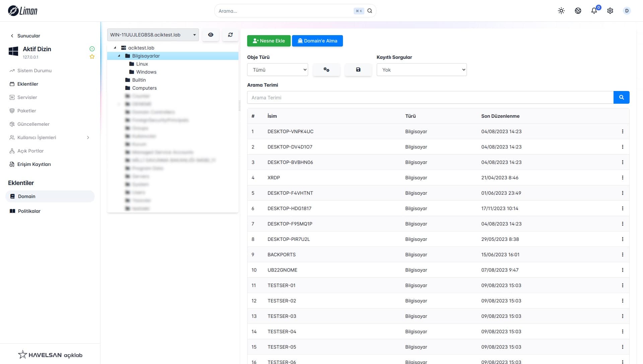Toggle light/dark theme sun icon
Screen dimensions: 643x364
click(x=561, y=11)
